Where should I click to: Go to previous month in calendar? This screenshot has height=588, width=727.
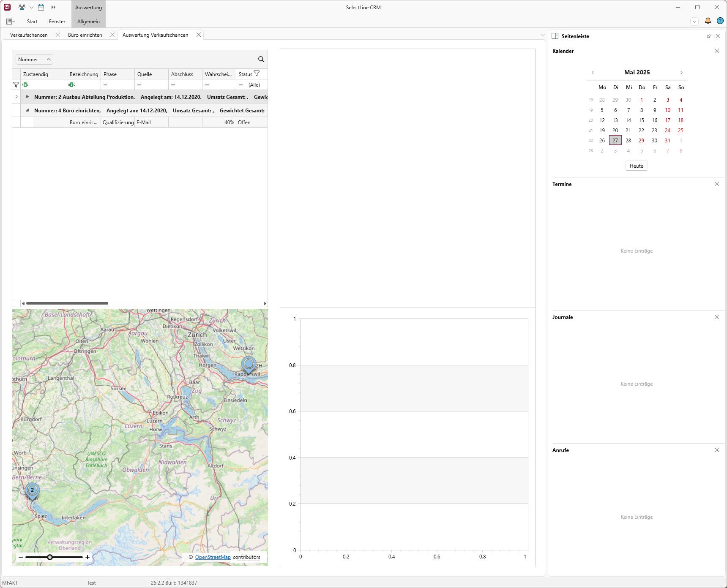coord(593,73)
